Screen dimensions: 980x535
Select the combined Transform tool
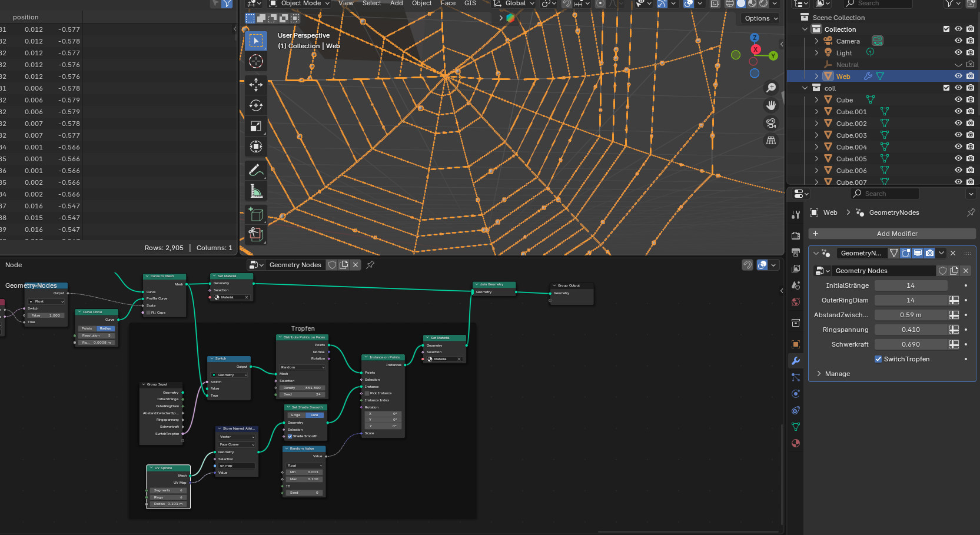[x=255, y=147]
